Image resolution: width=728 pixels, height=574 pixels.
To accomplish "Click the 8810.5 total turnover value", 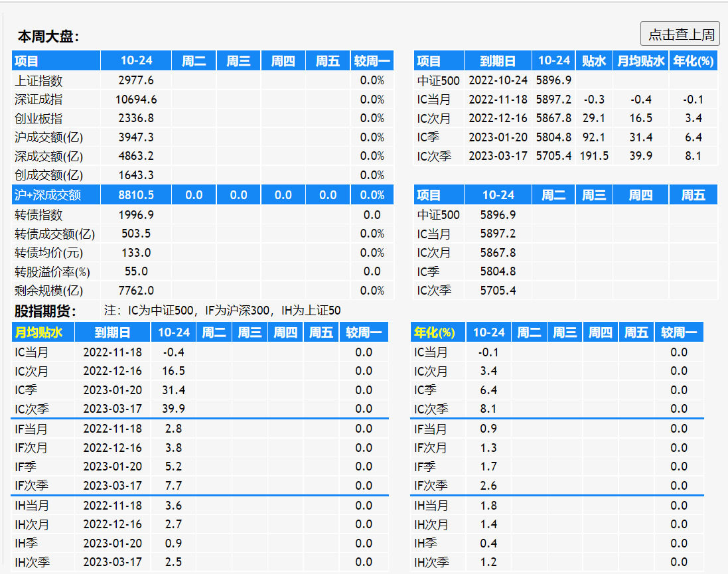I will pyautogui.click(x=136, y=194).
